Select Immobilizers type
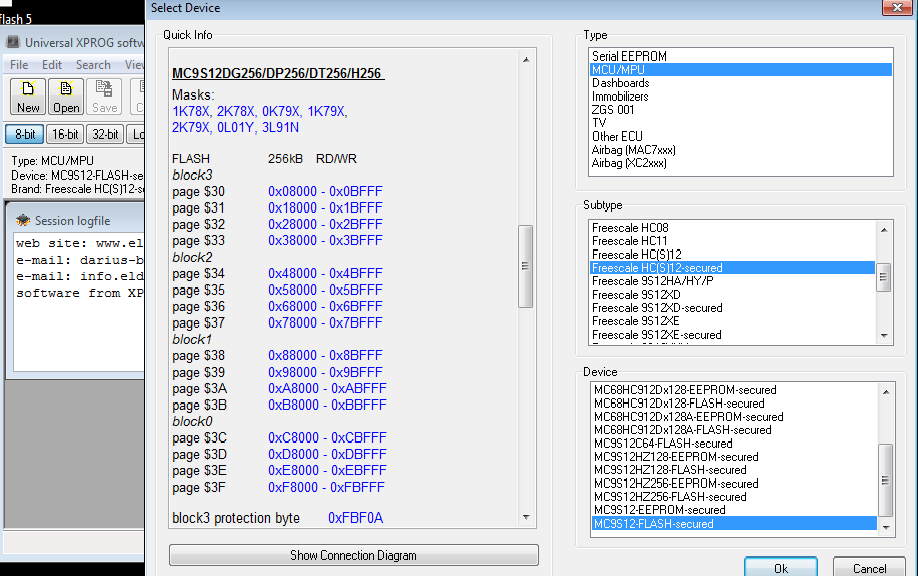This screenshot has width=918, height=576. (x=741, y=97)
